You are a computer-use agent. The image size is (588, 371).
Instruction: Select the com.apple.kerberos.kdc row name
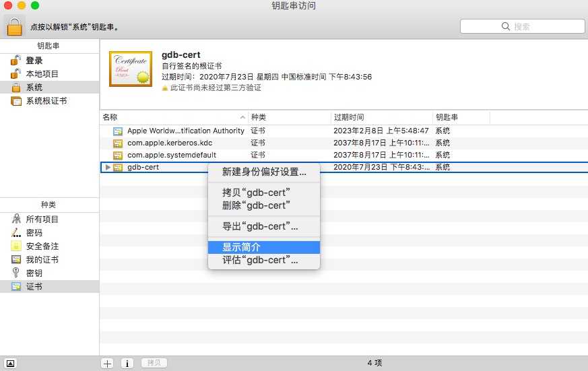point(170,143)
